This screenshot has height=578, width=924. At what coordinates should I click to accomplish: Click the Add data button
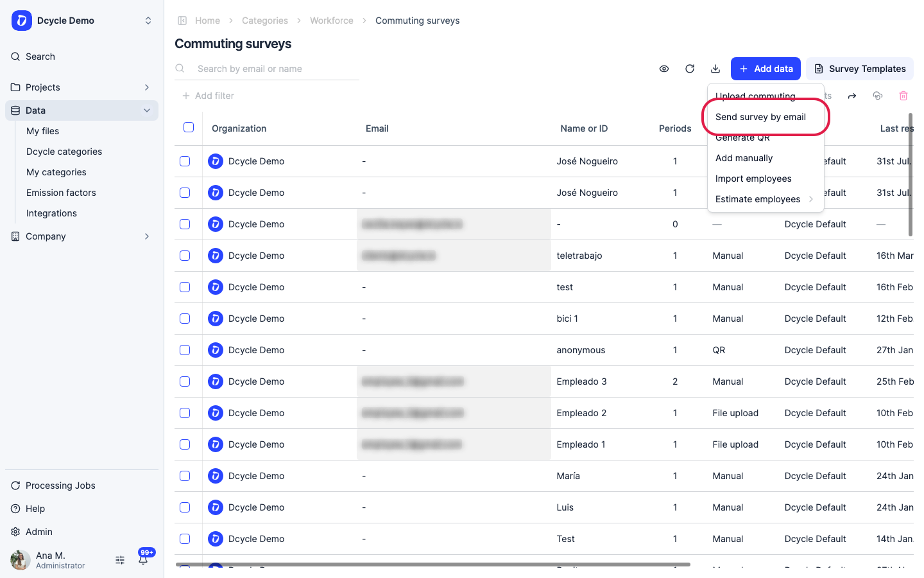(766, 69)
